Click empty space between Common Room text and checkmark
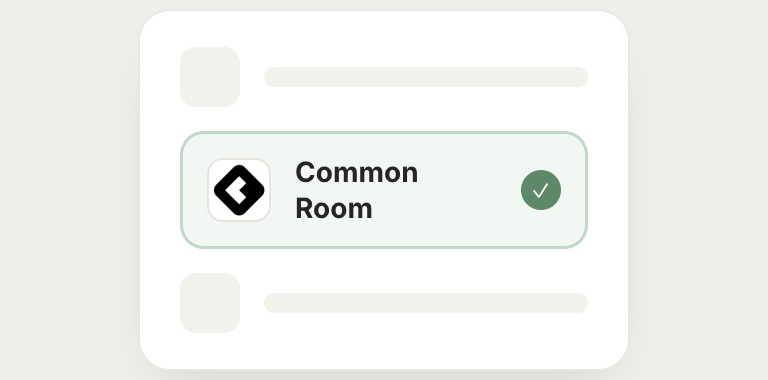The image size is (768, 380). point(469,190)
